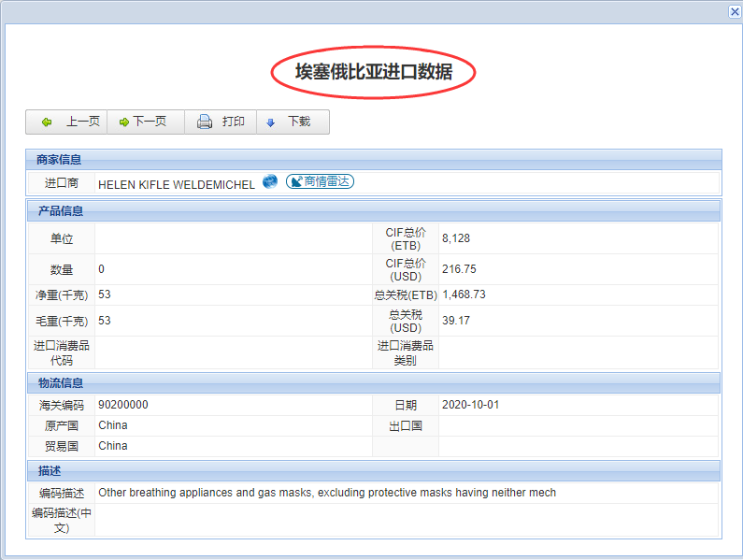This screenshot has height=560, width=743.
Task: Click the CIF total ETB value 8,128
Action: coord(456,238)
